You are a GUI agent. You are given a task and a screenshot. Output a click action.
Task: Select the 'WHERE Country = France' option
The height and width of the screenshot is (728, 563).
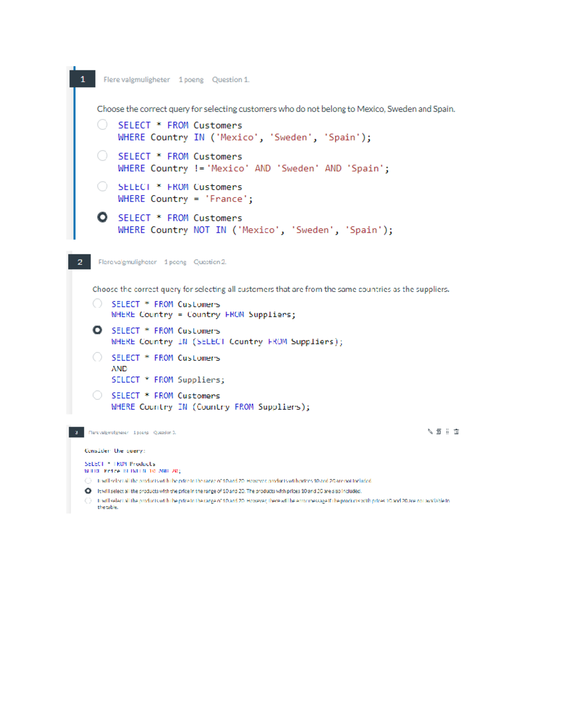coord(103,186)
